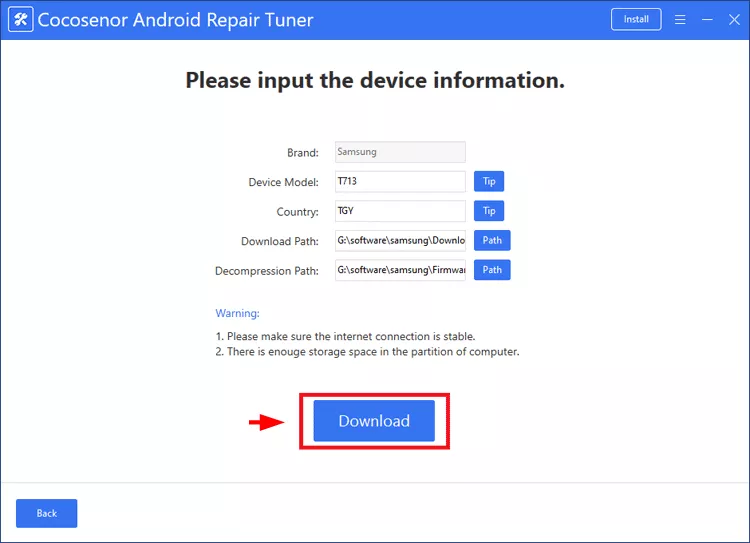Viewport: 750px width, 543px height.
Task: Click warning line about stable internet connection
Action: tap(345, 336)
